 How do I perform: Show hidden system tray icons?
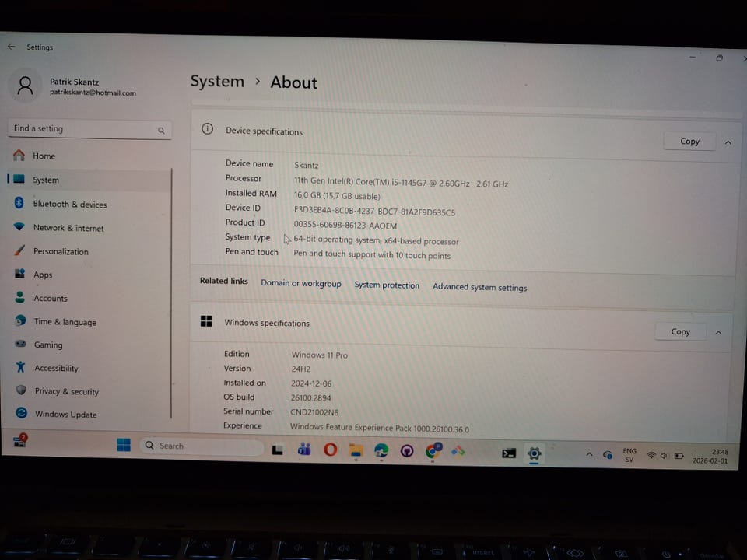589,454
